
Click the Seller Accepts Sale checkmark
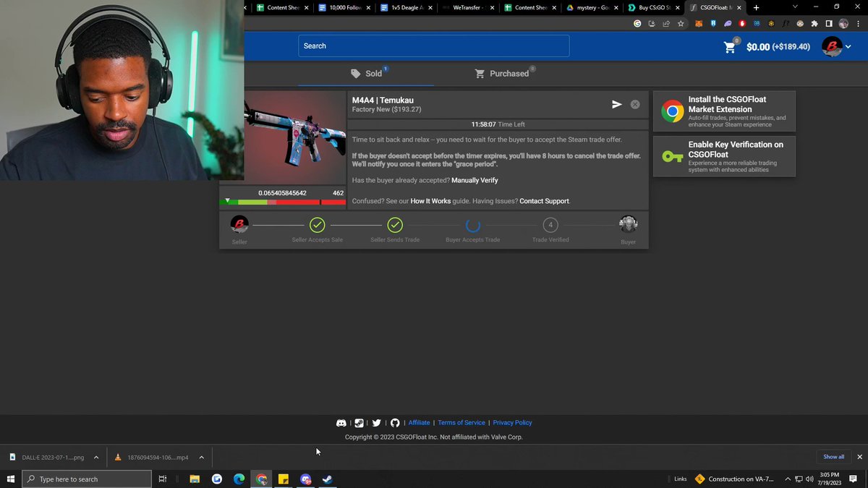pyautogui.click(x=318, y=225)
